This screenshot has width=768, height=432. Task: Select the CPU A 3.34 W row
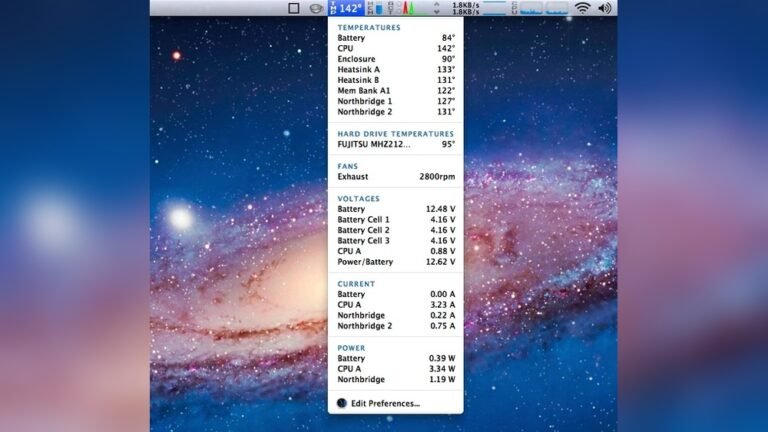(396, 369)
